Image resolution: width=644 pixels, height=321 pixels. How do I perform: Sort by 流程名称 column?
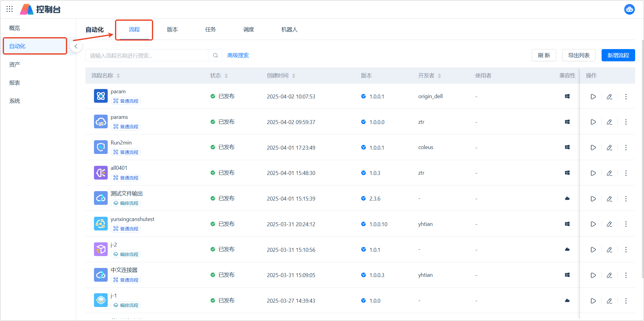pos(118,76)
